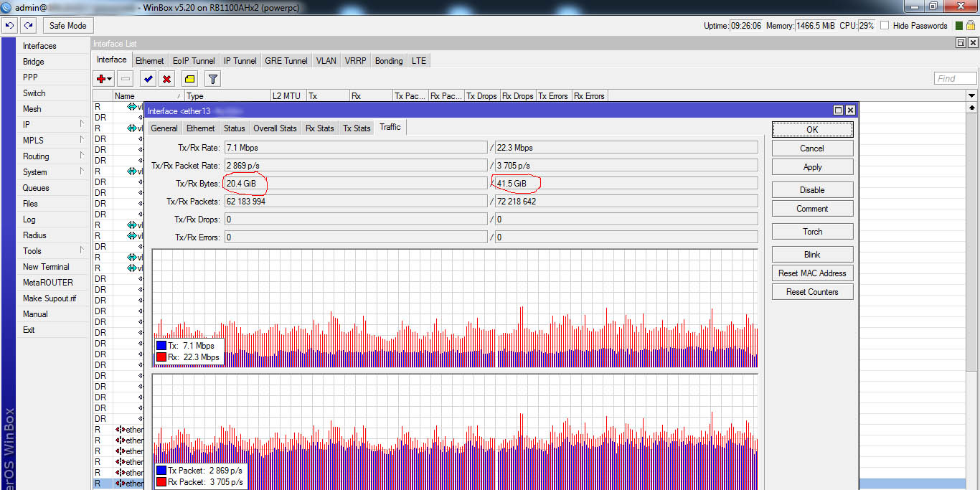Screen dimensions: 980x490
Task: Click the Redo arrow icon
Action: pyautogui.click(x=28, y=25)
